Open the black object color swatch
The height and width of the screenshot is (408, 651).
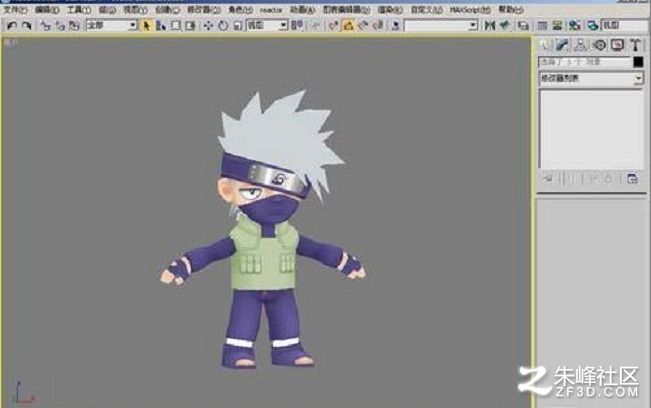(639, 62)
